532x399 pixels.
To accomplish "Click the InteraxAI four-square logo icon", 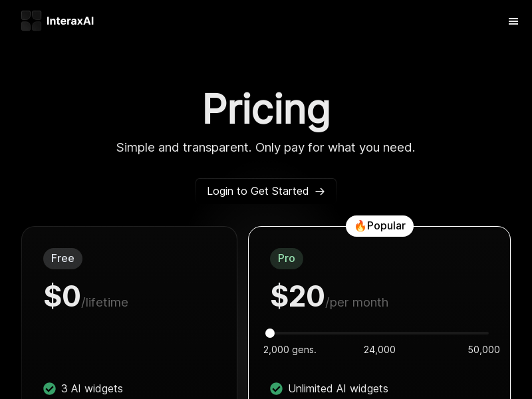I will click(x=31, y=21).
